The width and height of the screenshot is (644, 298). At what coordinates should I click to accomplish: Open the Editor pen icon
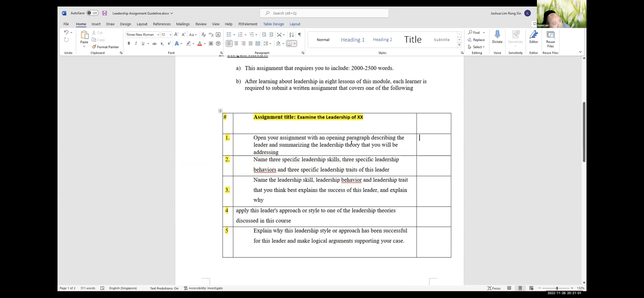534,35
